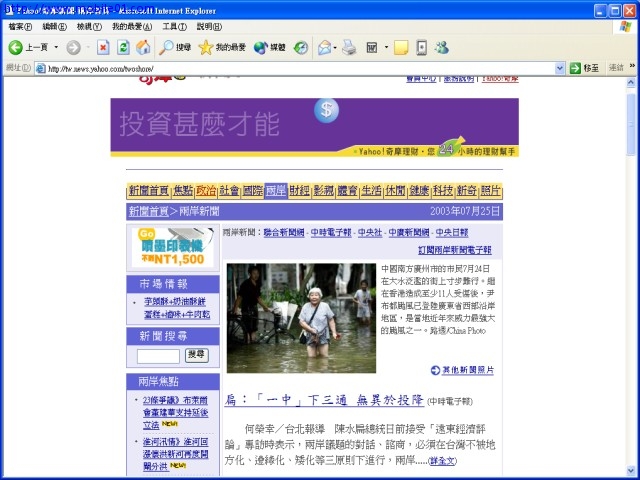Open the Search magnifier toolbar button

175,47
